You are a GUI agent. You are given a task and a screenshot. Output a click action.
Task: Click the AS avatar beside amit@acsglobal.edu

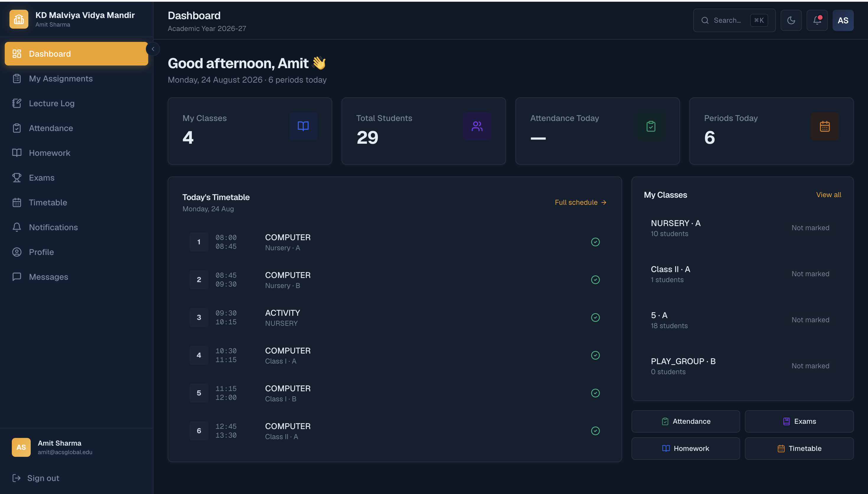pos(21,447)
